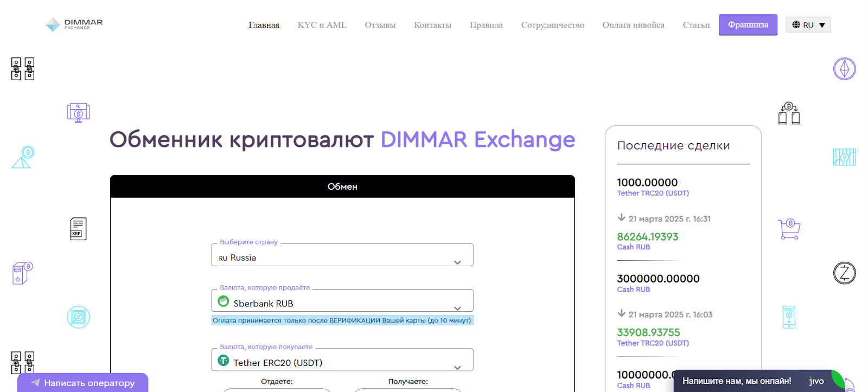The height and width of the screenshot is (392, 868).
Task: Open the buy currency dropdown Tether ERC20
Action: click(x=342, y=359)
